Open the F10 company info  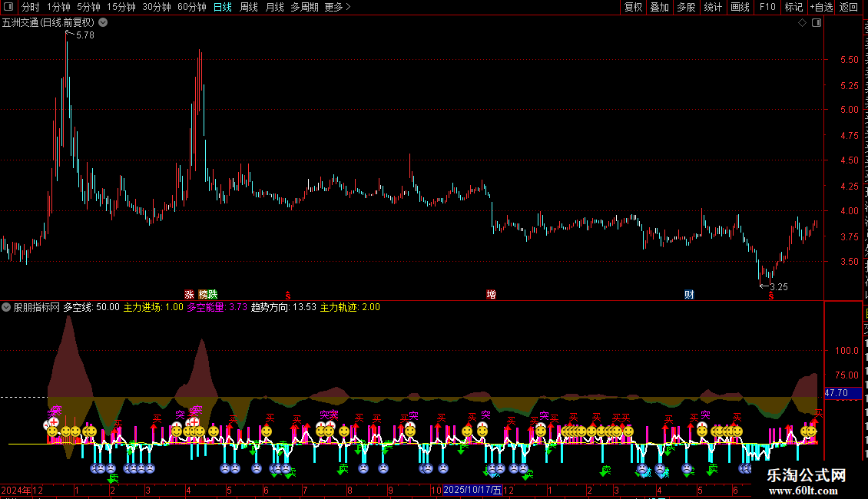(x=767, y=7)
